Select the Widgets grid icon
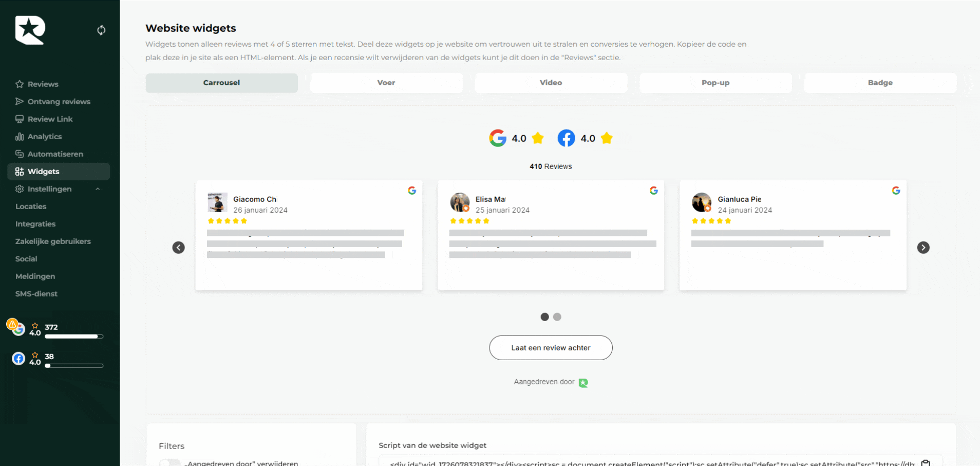980x466 pixels. [19, 171]
